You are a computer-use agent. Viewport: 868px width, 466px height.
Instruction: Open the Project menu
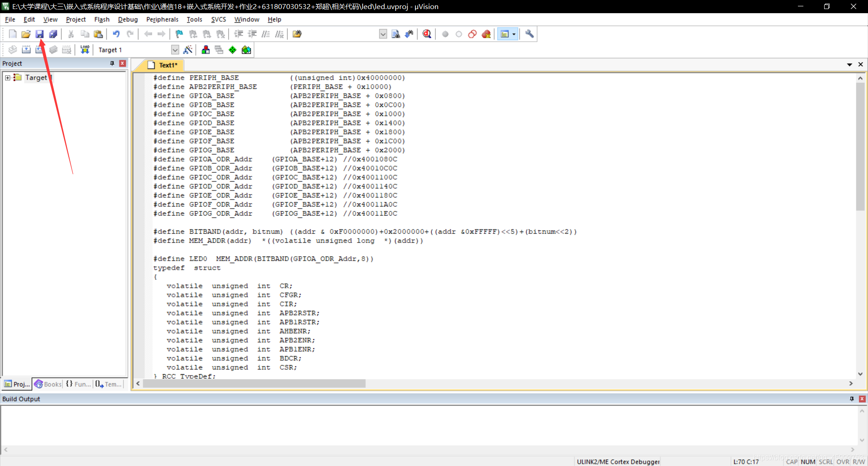click(75, 19)
